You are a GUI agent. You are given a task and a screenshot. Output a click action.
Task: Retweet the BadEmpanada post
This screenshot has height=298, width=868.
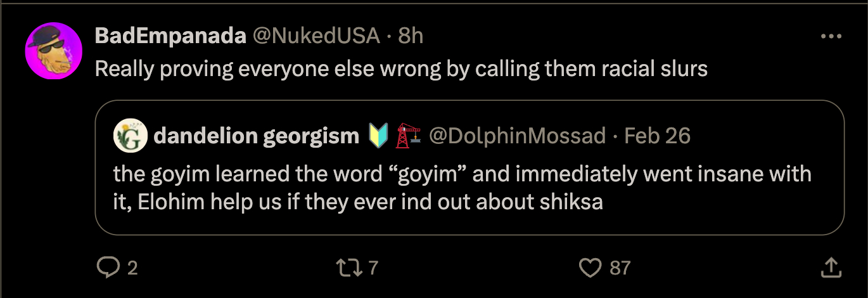coord(350,268)
